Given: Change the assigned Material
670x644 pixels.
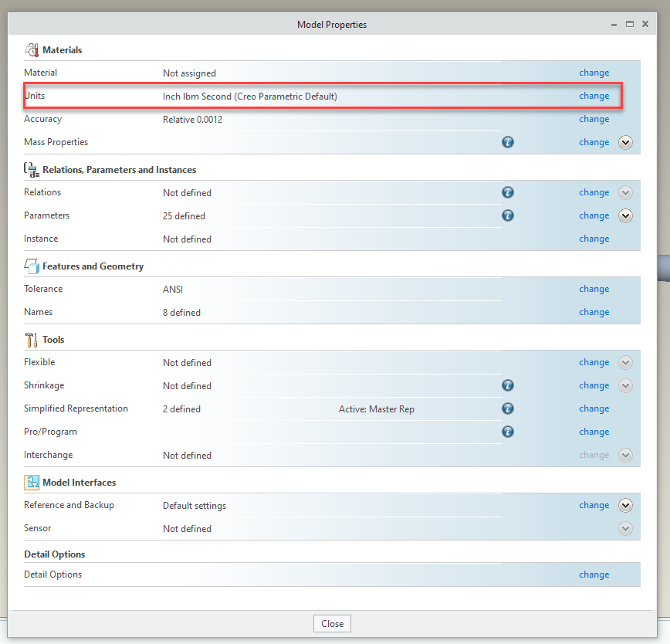Looking at the screenshot, I should click(594, 73).
